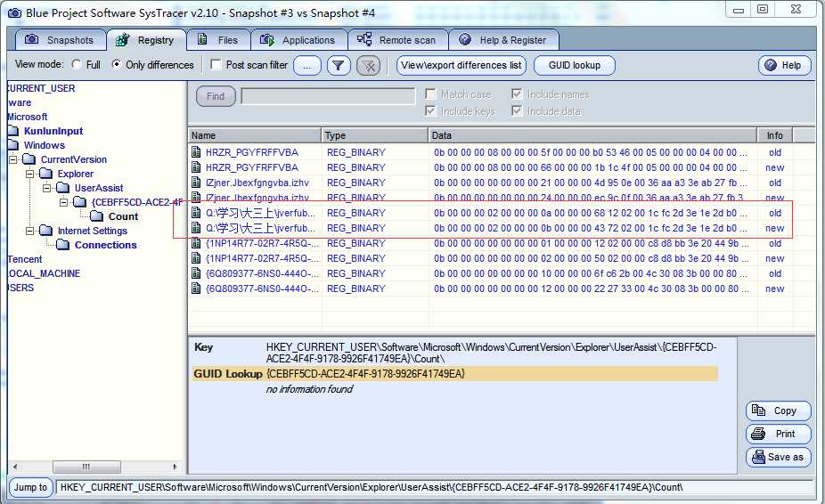This screenshot has width=825, height=504.
Task: Click the ellipsis filter options button
Action: [306, 65]
